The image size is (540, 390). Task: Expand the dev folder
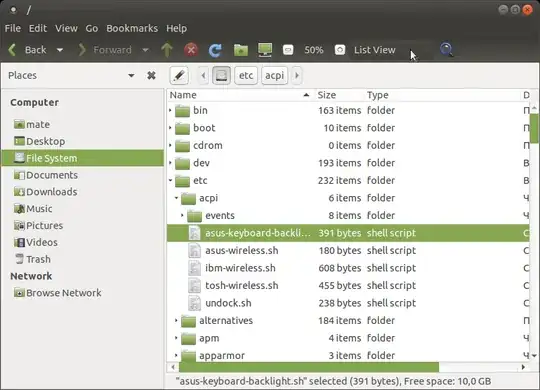click(170, 163)
